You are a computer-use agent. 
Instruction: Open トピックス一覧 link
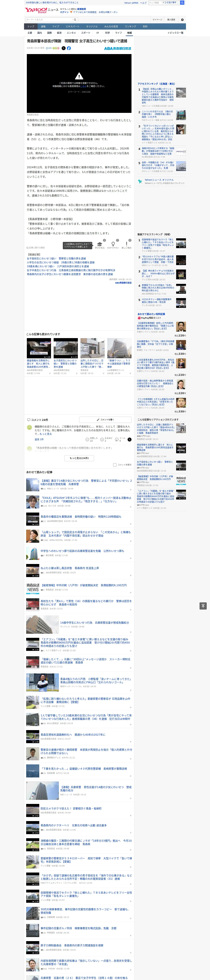click(175, 33)
